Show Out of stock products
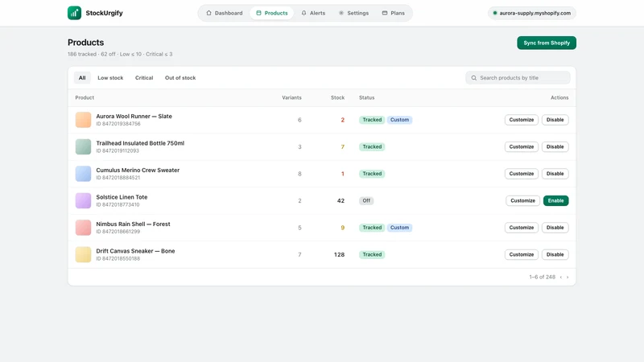Viewport: 644px width, 362px height. click(x=180, y=77)
